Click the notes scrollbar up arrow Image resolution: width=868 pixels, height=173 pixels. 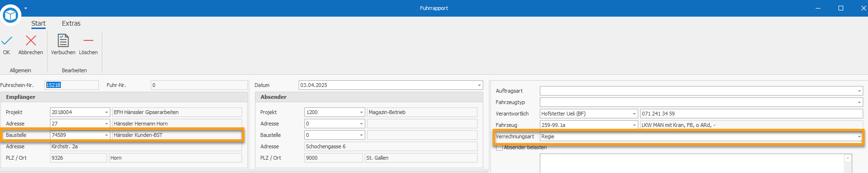[848, 158]
